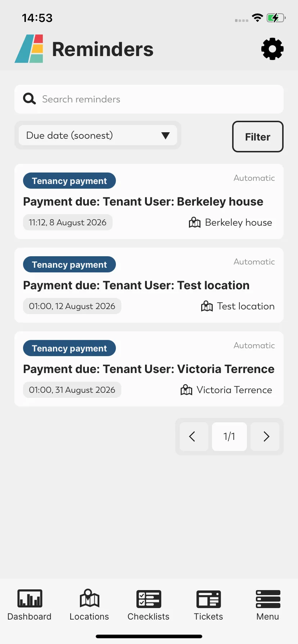Tap the Victoria Terrence location icon

[x=186, y=390]
